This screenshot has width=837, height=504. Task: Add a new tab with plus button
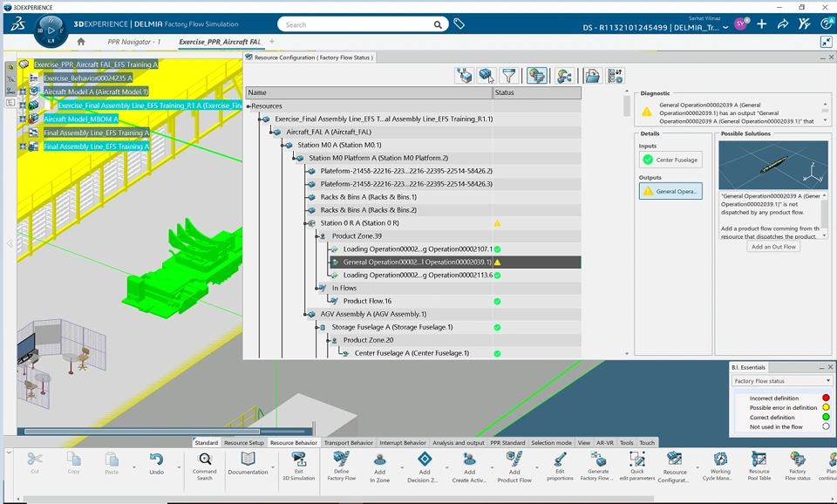click(x=272, y=41)
